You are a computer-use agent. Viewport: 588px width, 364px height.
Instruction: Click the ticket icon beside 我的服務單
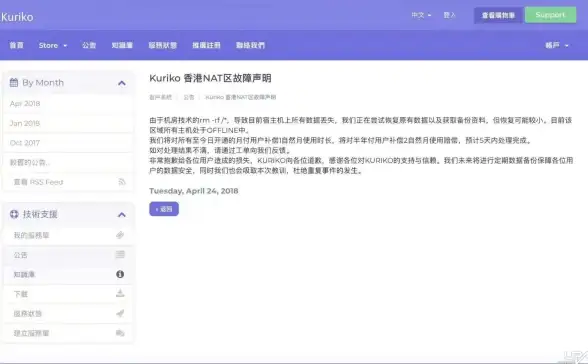[120, 235]
